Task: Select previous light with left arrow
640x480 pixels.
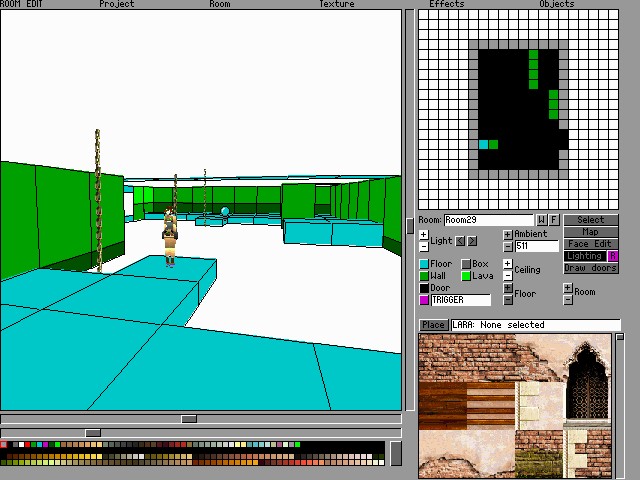Action: pos(460,241)
